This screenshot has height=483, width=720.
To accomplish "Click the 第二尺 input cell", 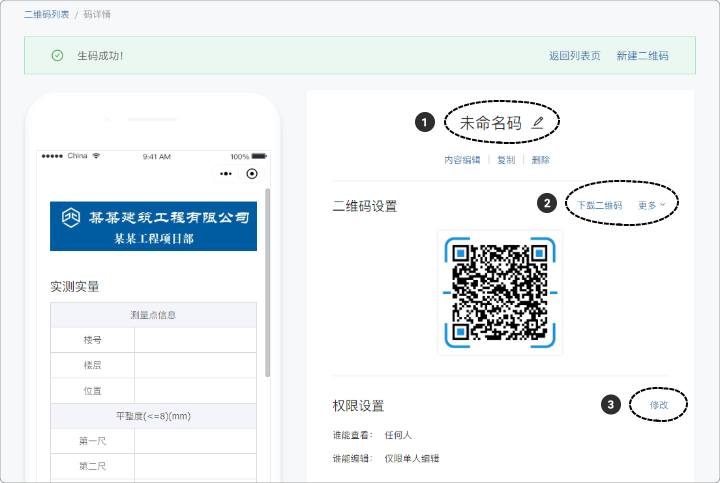I will click(195, 466).
